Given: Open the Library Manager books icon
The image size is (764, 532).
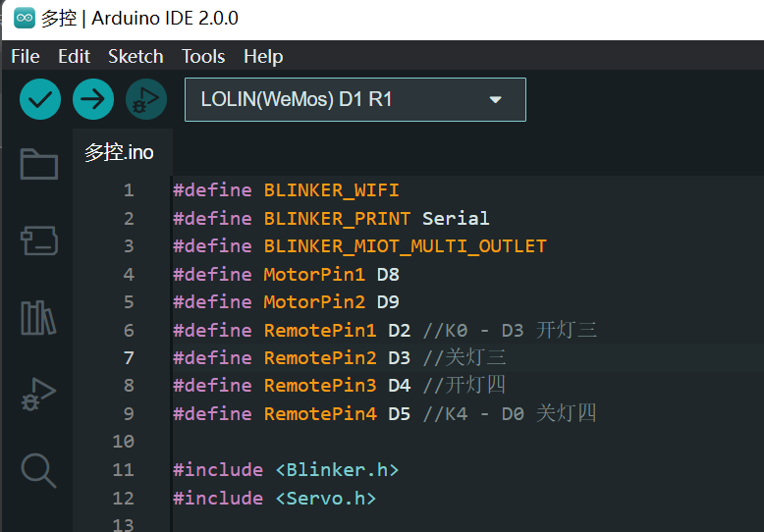Looking at the screenshot, I should 38,318.
